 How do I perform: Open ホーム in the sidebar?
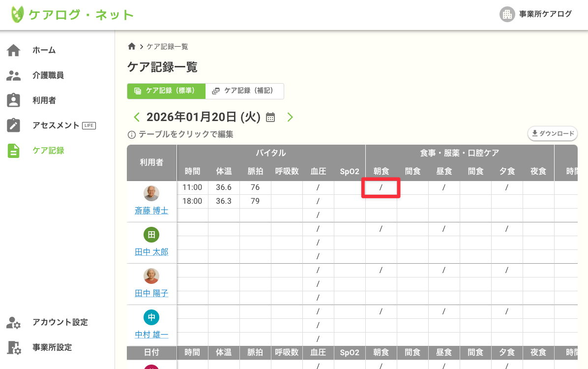tap(44, 50)
